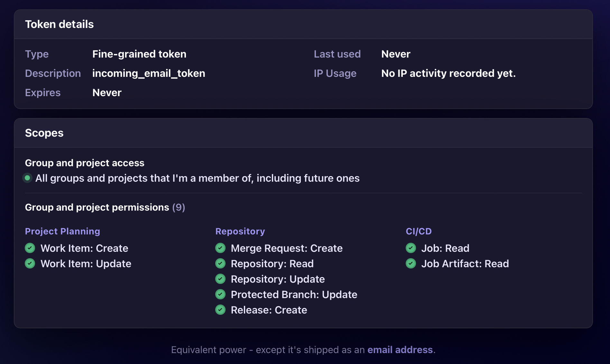Click the all groups and projects access description text
Image resolution: width=610 pixels, height=364 pixels.
197,178
